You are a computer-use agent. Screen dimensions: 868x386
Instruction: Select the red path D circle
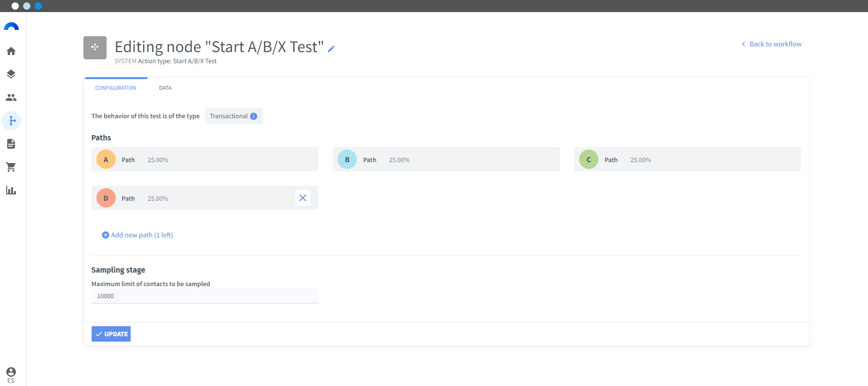tap(106, 198)
